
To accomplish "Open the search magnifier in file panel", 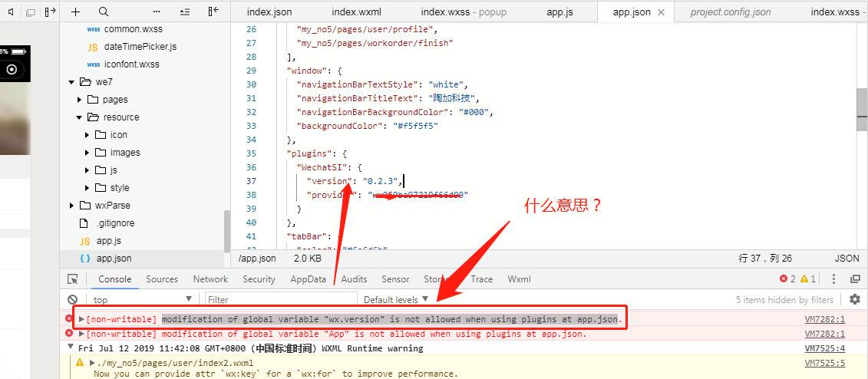I will 104,12.
